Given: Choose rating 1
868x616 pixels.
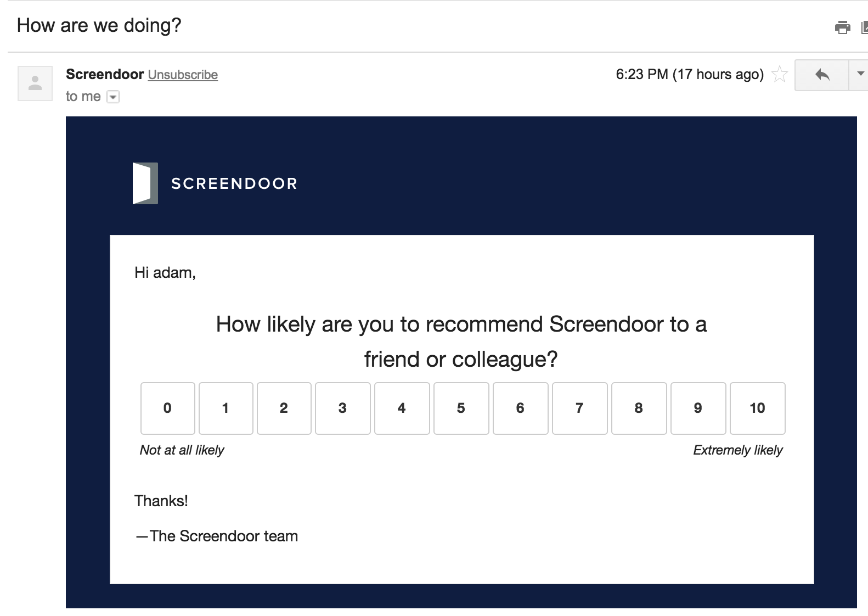Looking at the screenshot, I should pyautogui.click(x=226, y=408).
